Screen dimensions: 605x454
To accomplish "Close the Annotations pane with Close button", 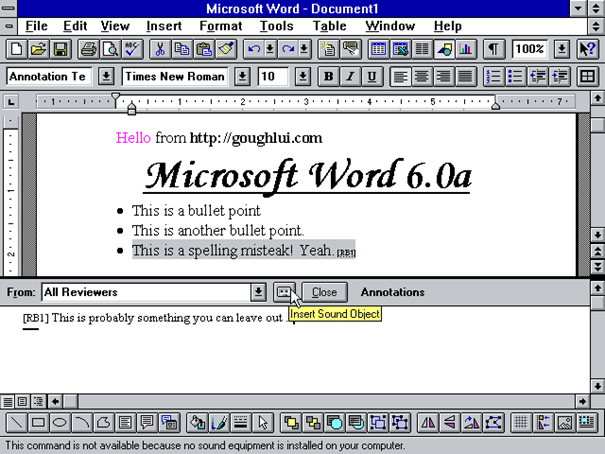I will (x=324, y=292).
